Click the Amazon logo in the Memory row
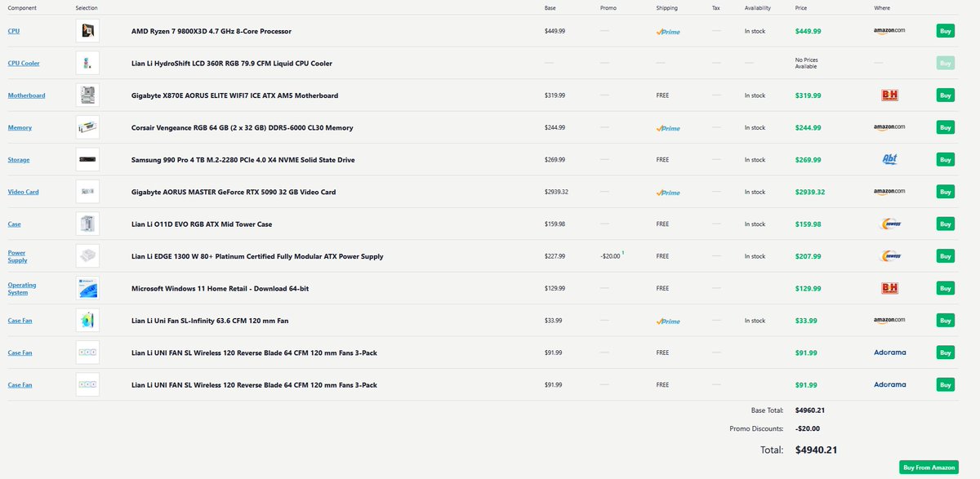The height and width of the screenshot is (479, 980). point(889,127)
